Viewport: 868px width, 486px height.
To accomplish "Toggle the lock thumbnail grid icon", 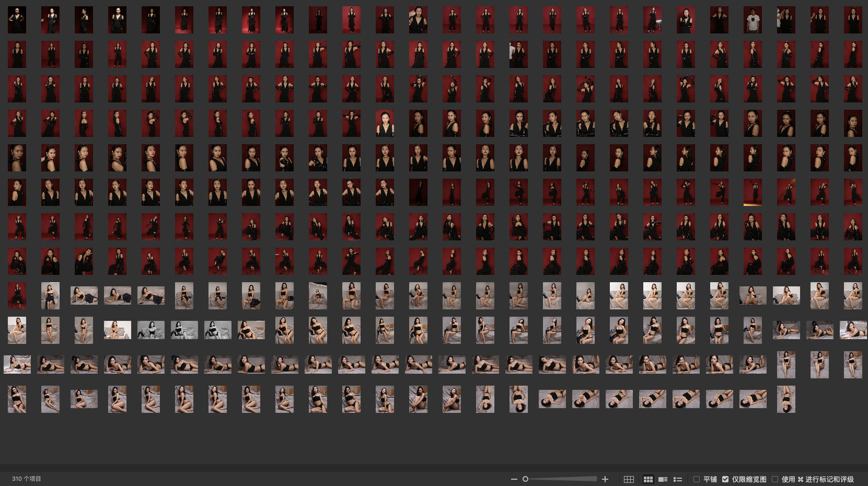I will (x=629, y=479).
